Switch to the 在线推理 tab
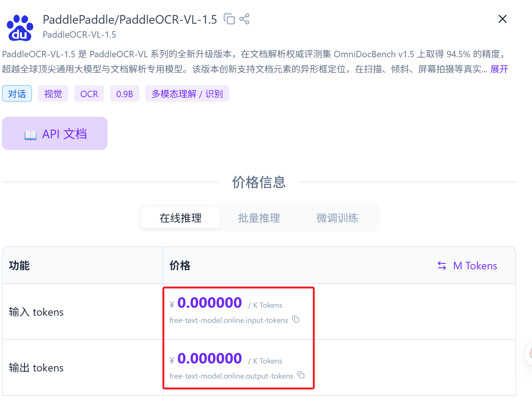Image resolution: width=532 pixels, height=414 pixels. [x=181, y=218]
